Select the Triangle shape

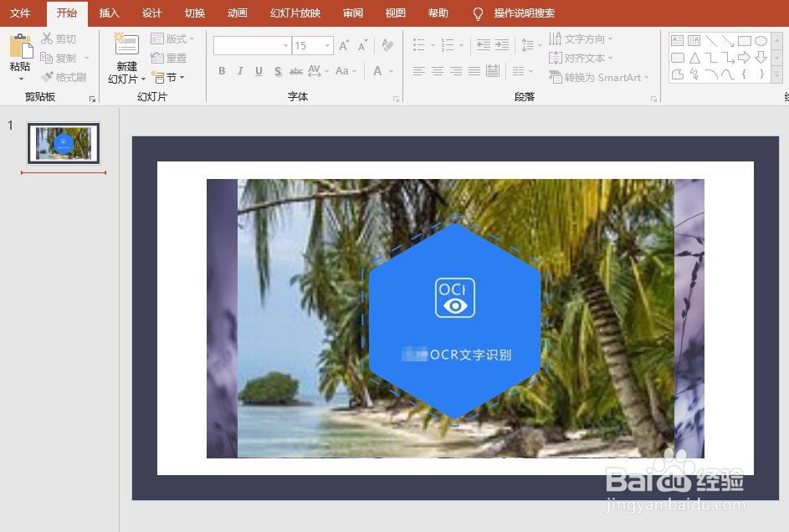(694, 58)
